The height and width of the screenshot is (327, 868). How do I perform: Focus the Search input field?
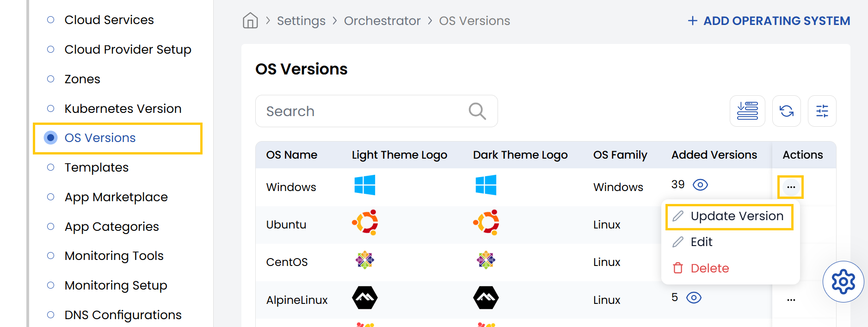click(x=376, y=111)
